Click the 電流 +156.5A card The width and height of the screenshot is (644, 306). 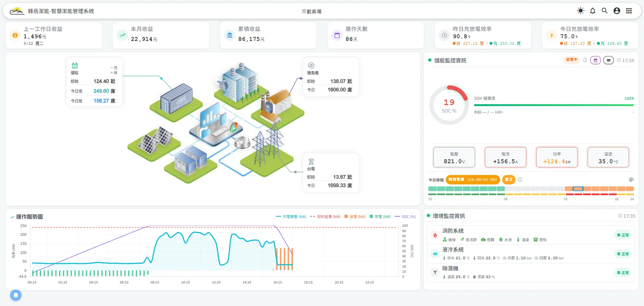pyautogui.click(x=505, y=157)
